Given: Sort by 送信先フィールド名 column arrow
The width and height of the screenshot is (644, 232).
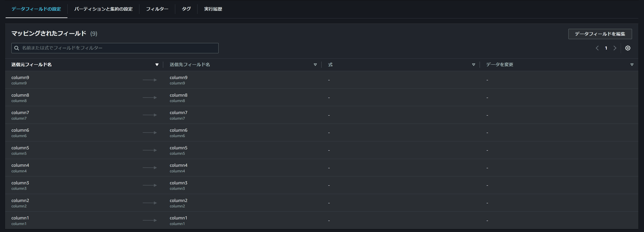Looking at the screenshot, I should coord(315,65).
